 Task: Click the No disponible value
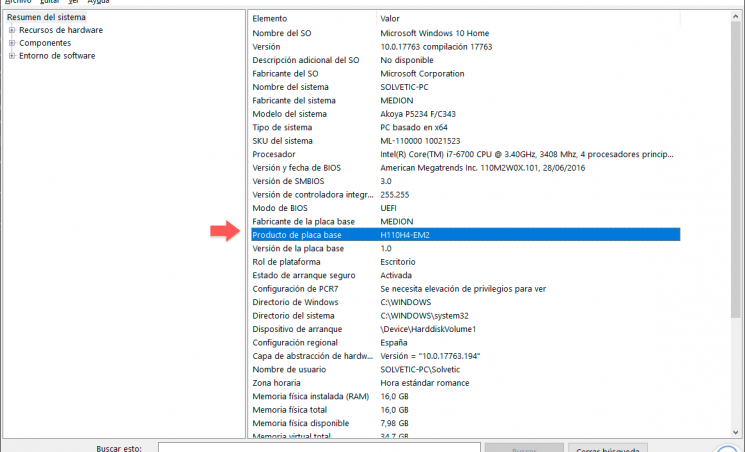tap(407, 60)
